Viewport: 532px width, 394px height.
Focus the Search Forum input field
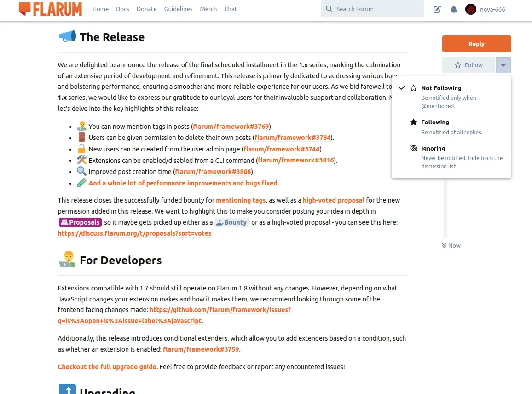(377, 9)
